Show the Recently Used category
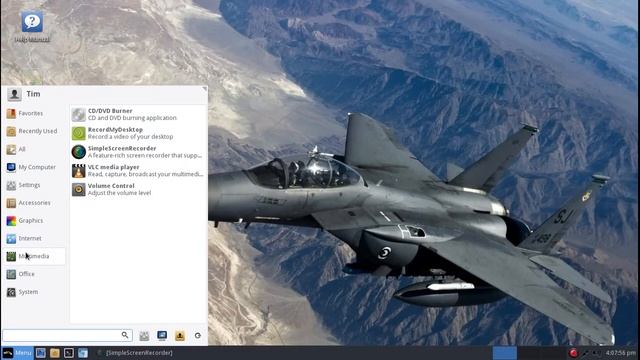 coord(34,131)
